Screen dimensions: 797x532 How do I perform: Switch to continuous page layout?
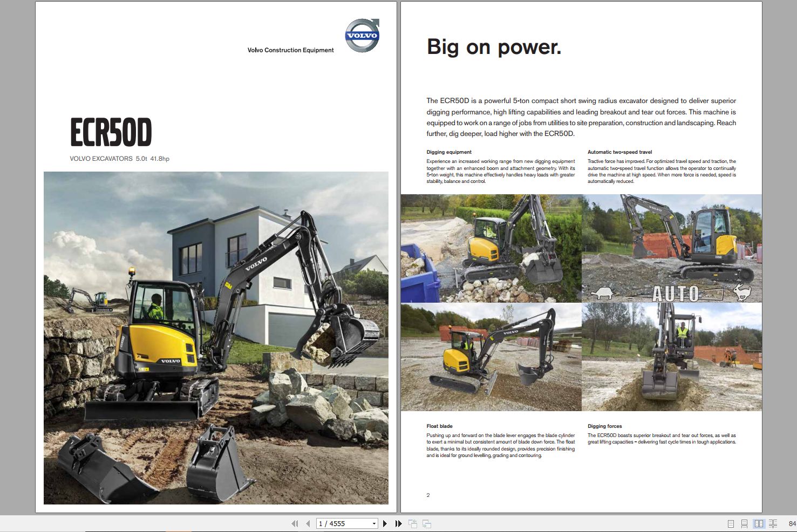click(744, 523)
